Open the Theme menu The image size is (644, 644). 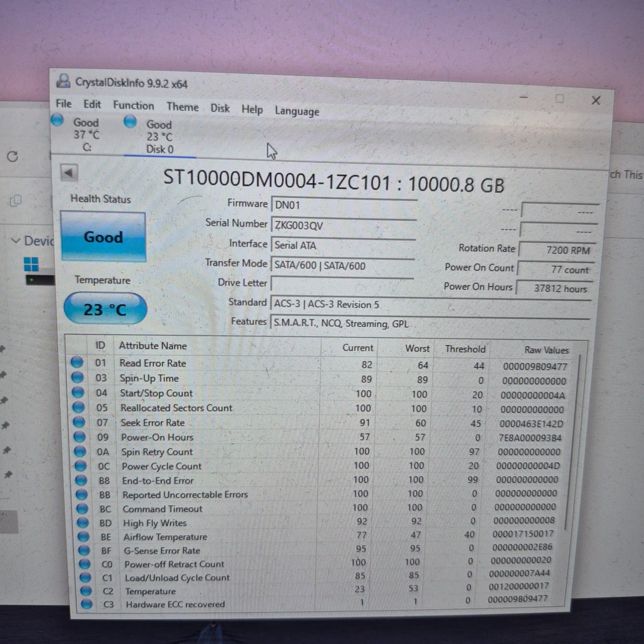click(x=182, y=107)
